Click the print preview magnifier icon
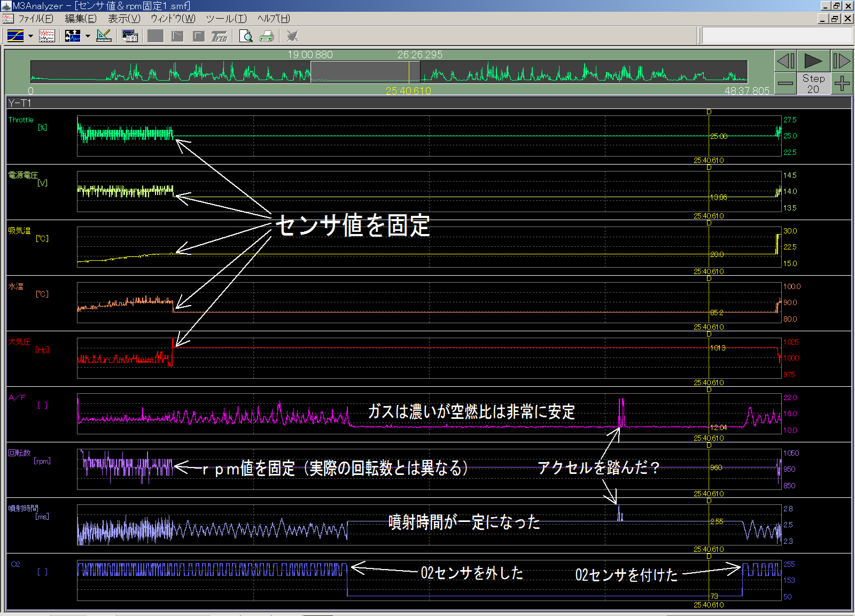Image resolution: width=855 pixels, height=616 pixels. [246, 36]
